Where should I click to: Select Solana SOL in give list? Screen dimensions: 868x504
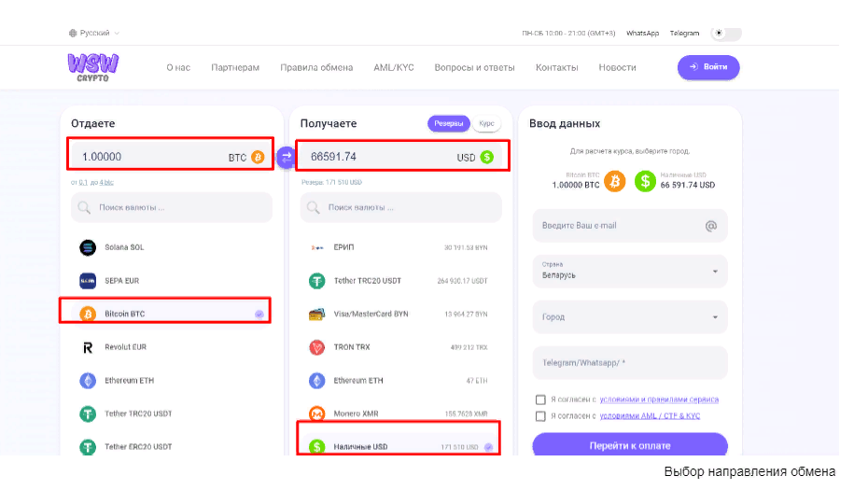click(123, 247)
